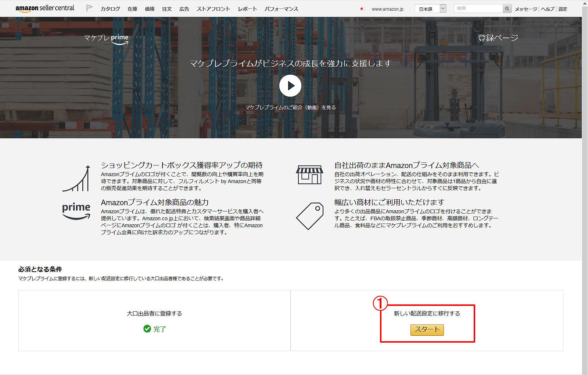
Task: Open the 在庫 menu
Action: coord(132,9)
